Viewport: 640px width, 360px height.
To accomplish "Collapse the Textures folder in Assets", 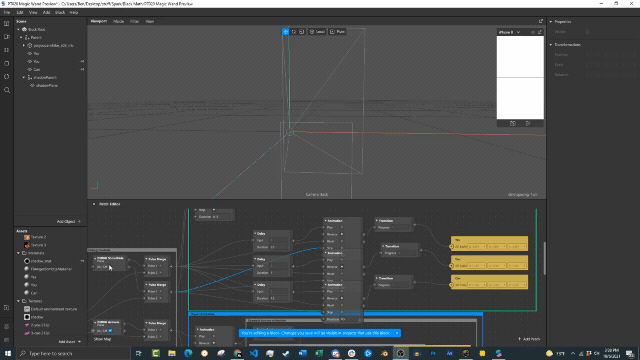I will tap(18, 301).
